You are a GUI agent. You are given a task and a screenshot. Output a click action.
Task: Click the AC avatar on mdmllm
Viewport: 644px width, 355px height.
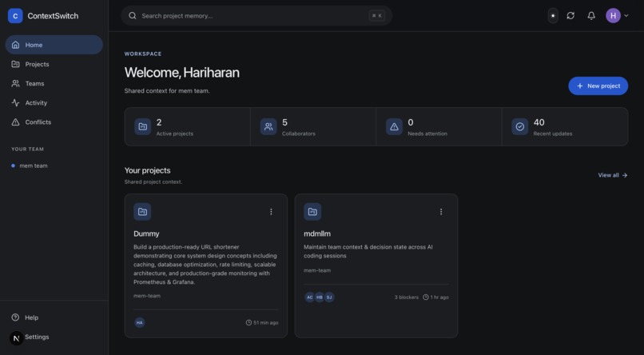(310, 297)
